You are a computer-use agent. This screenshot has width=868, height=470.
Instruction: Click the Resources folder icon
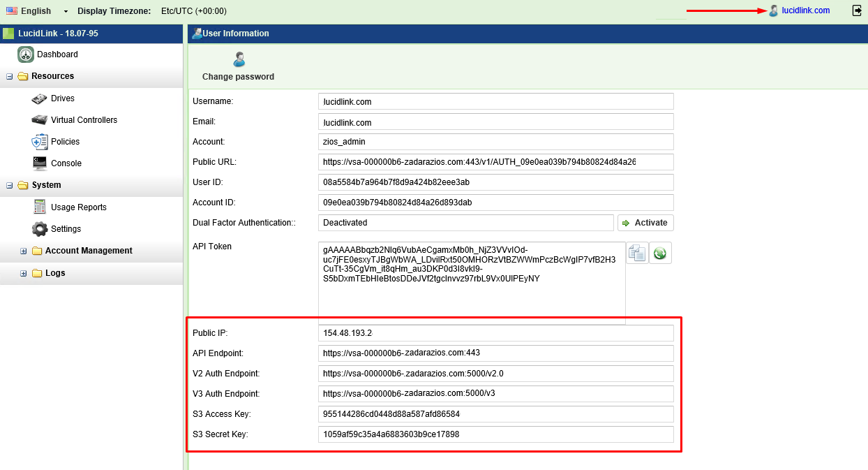click(x=23, y=76)
